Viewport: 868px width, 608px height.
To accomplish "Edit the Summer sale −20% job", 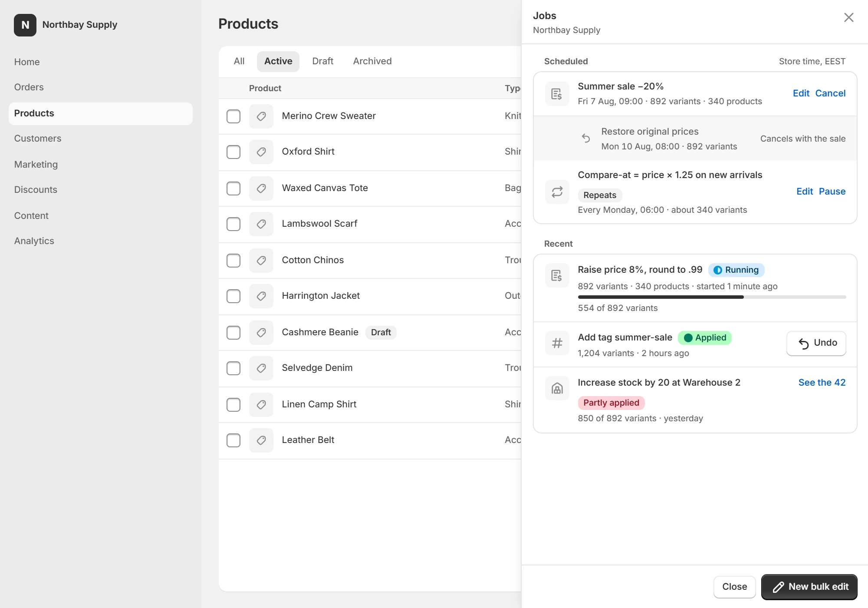I will pyautogui.click(x=801, y=93).
